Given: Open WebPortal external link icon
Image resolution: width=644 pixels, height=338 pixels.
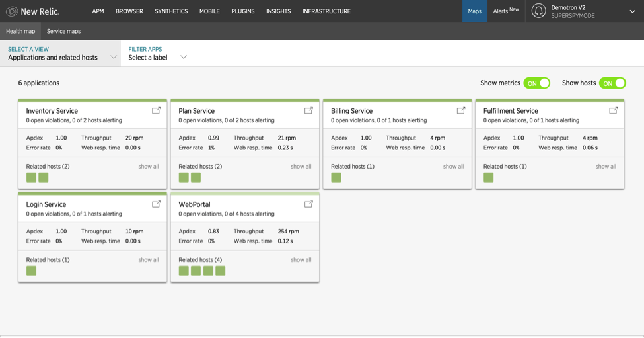Looking at the screenshot, I should tap(308, 204).
